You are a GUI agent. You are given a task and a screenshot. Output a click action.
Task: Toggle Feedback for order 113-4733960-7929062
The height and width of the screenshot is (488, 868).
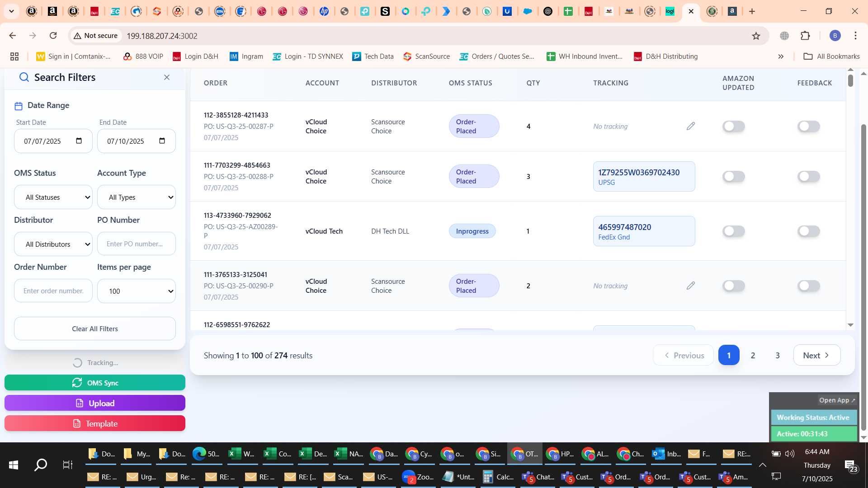pos(808,231)
